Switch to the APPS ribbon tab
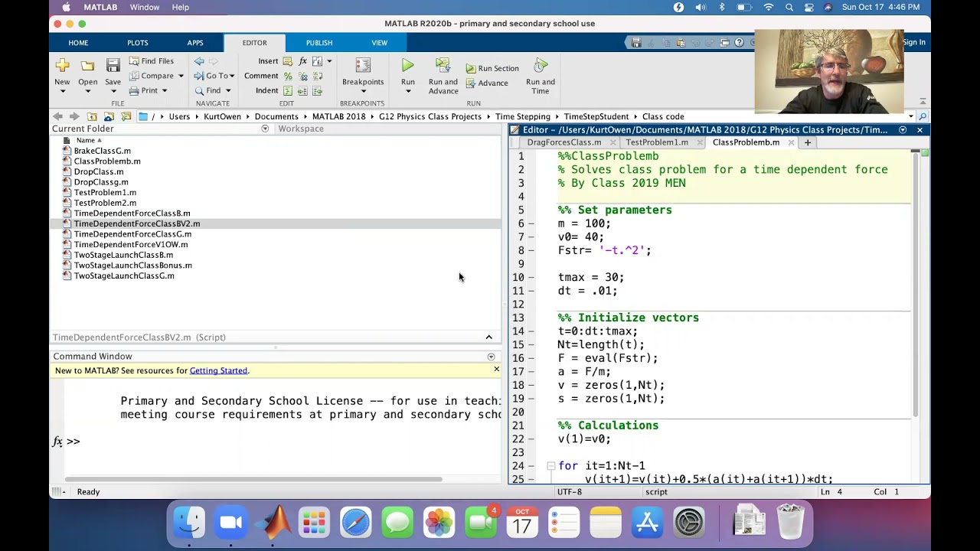The image size is (980, 551). [195, 43]
